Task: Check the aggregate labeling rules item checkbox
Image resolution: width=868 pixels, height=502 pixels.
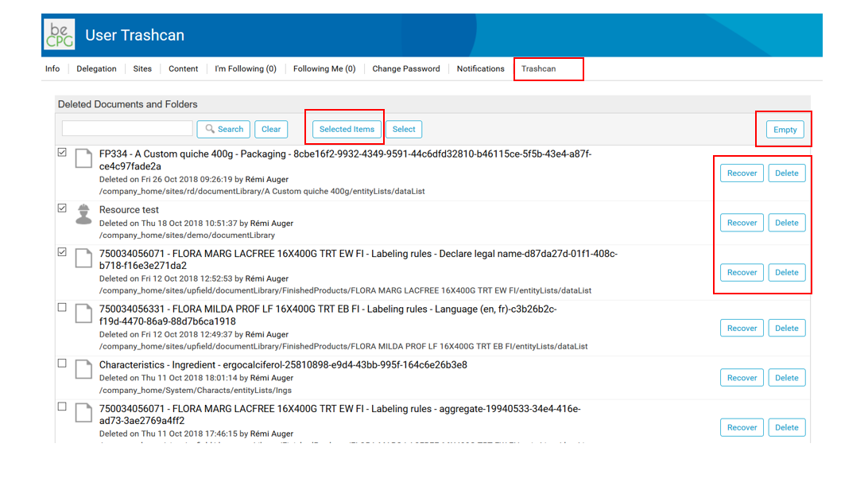Action: click(x=62, y=407)
